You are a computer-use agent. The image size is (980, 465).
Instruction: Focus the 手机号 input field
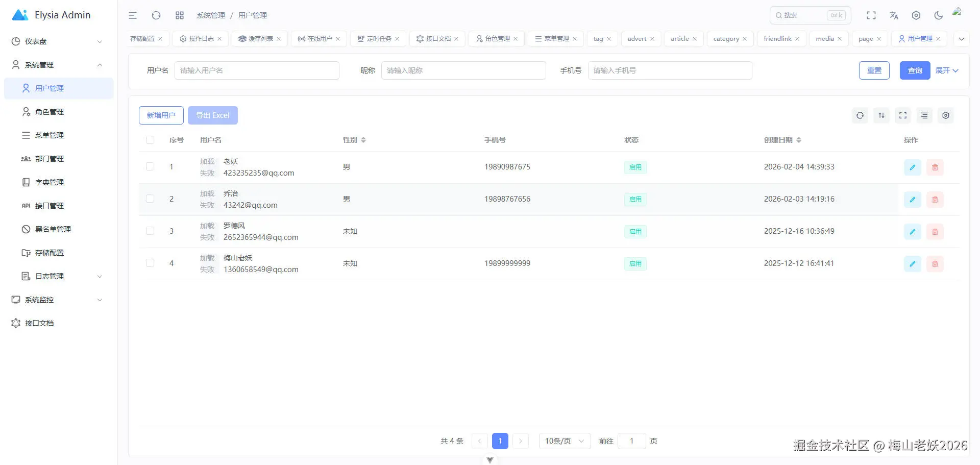point(670,70)
